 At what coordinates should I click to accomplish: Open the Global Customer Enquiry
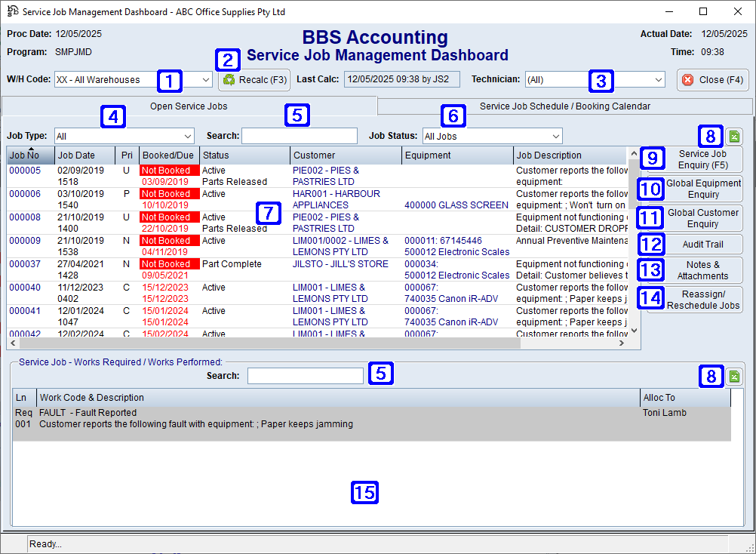704,218
